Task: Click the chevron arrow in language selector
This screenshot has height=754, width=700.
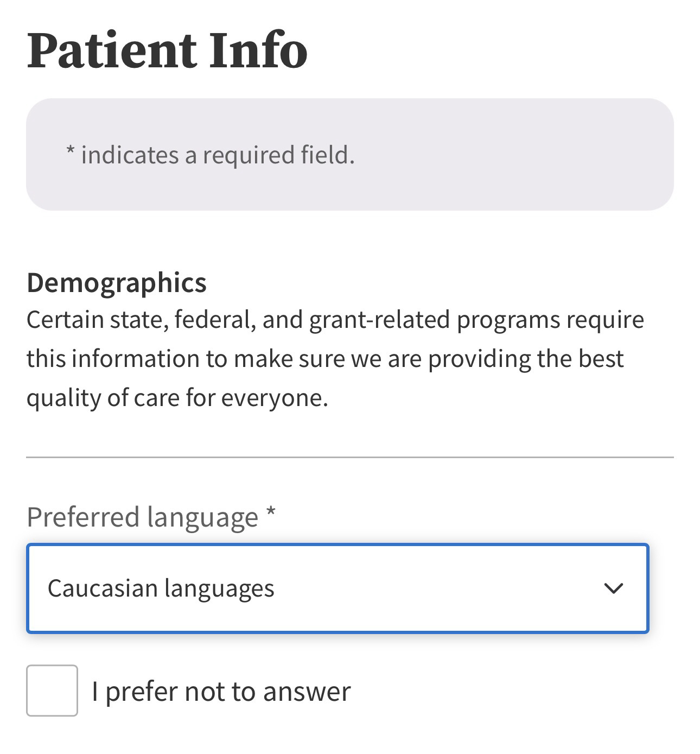Action: (x=613, y=588)
